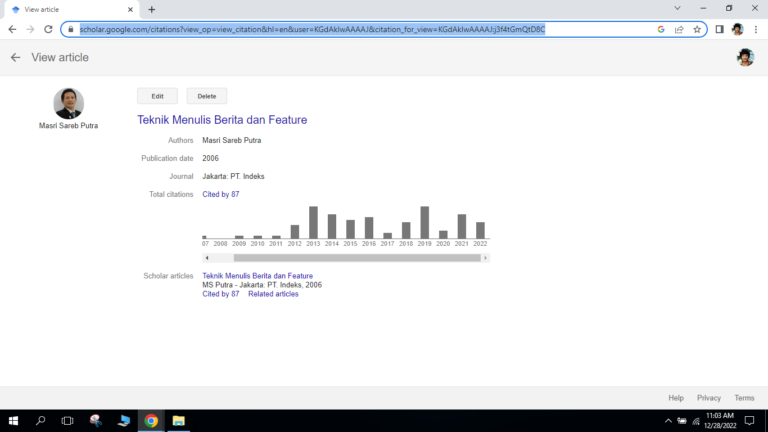The height and width of the screenshot is (432, 768).
Task: Open the notification center
Action: pos(749,421)
